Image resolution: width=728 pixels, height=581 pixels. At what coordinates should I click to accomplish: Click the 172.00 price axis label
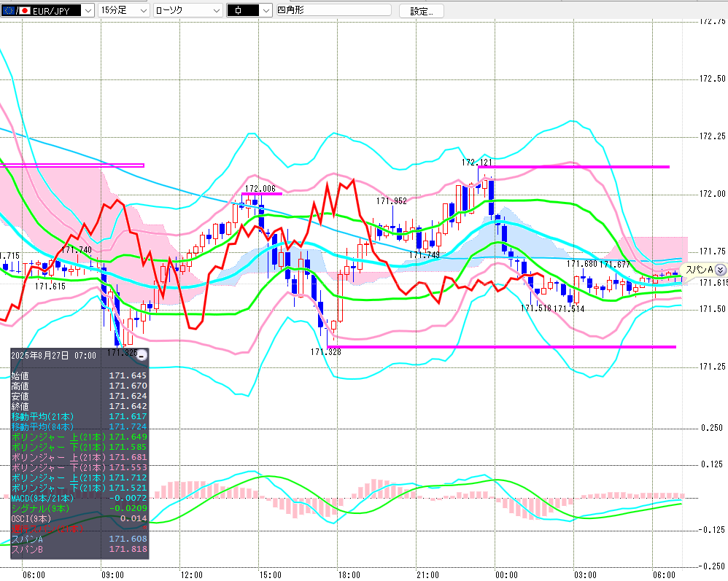point(713,193)
